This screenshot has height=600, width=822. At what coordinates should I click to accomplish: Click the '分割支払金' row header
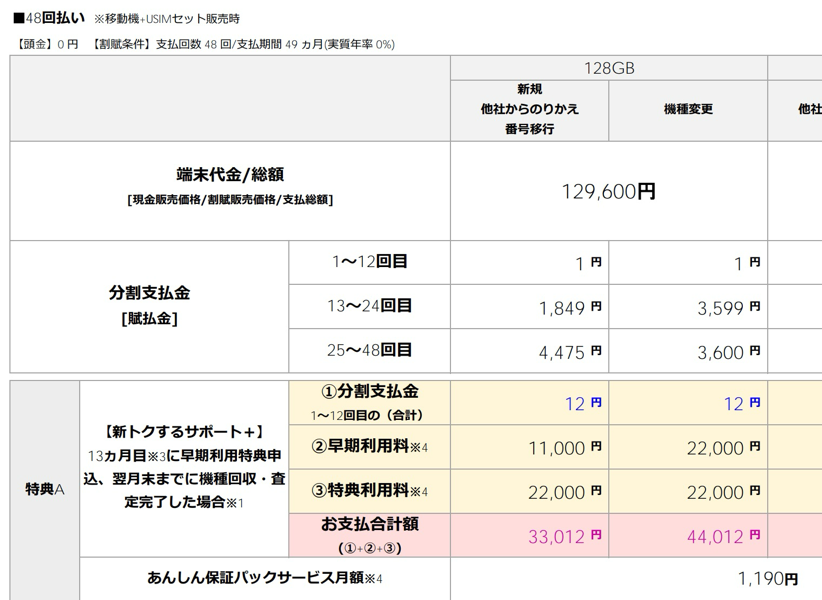click(x=149, y=292)
